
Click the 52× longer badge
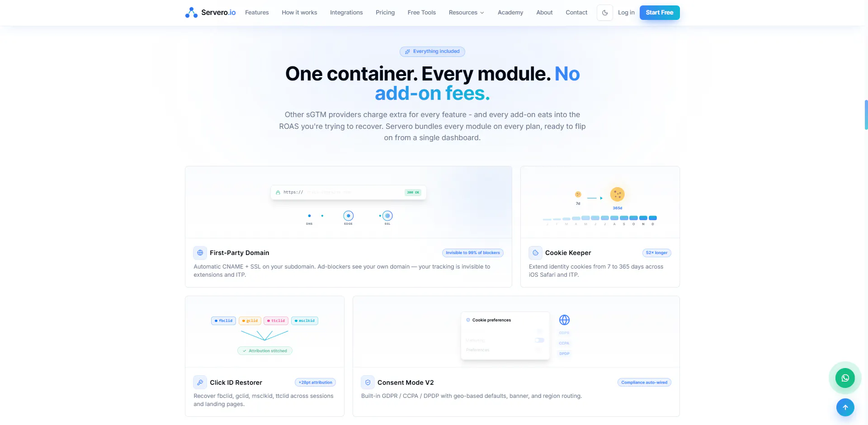(657, 253)
